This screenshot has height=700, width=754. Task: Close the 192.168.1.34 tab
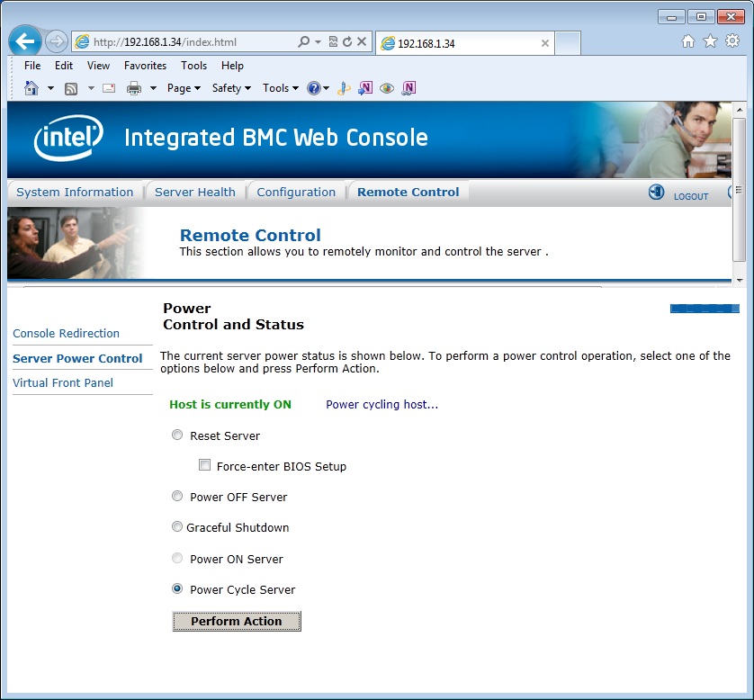545,43
